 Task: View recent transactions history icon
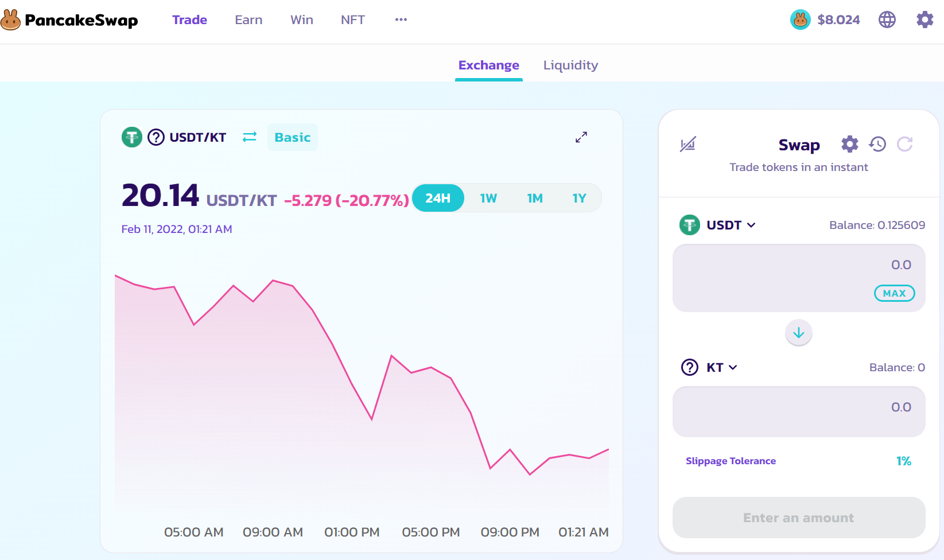[877, 144]
